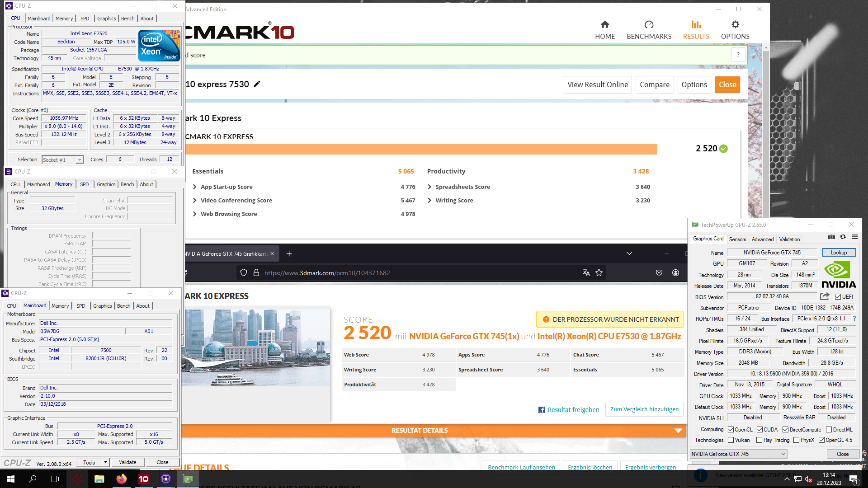Screen dimensions: 868x488
Task: Click the translate page icon in address bar
Action: [x=586, y=272]
